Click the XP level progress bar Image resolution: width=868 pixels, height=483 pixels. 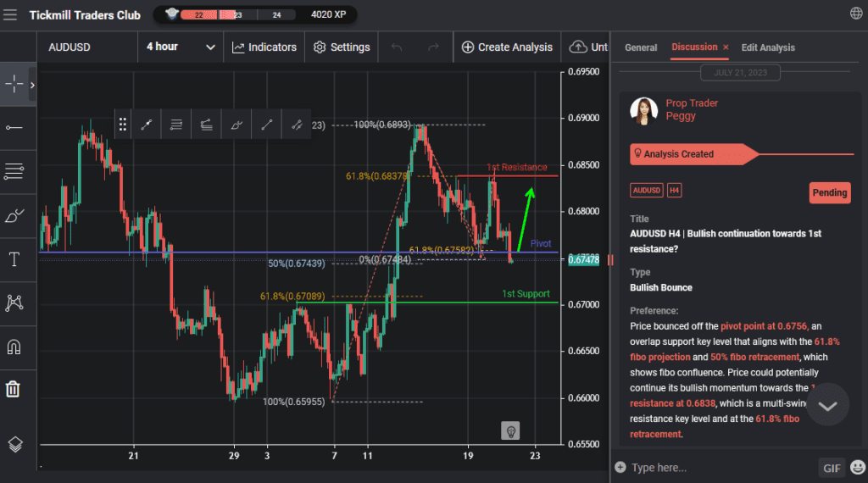237,15
